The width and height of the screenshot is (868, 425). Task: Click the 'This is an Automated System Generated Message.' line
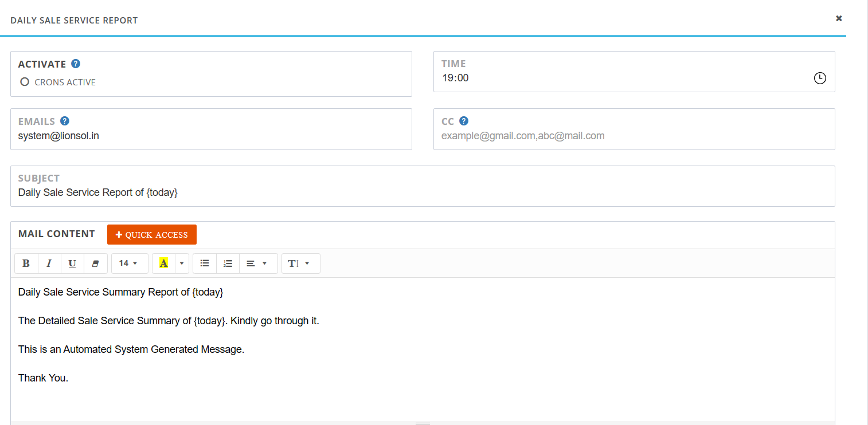(x=131, y=349)
